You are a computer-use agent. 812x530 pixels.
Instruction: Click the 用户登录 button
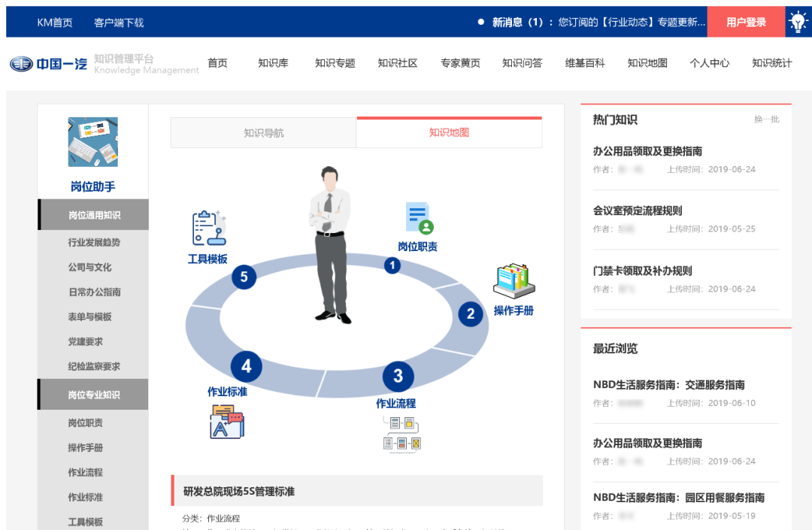click(747, 23)
